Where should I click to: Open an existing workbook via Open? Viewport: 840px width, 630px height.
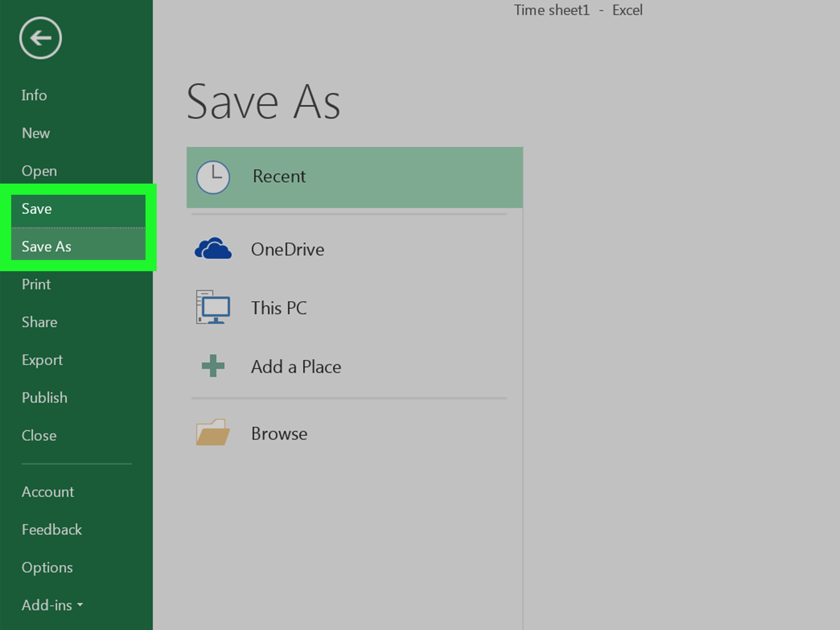[39, 170]
